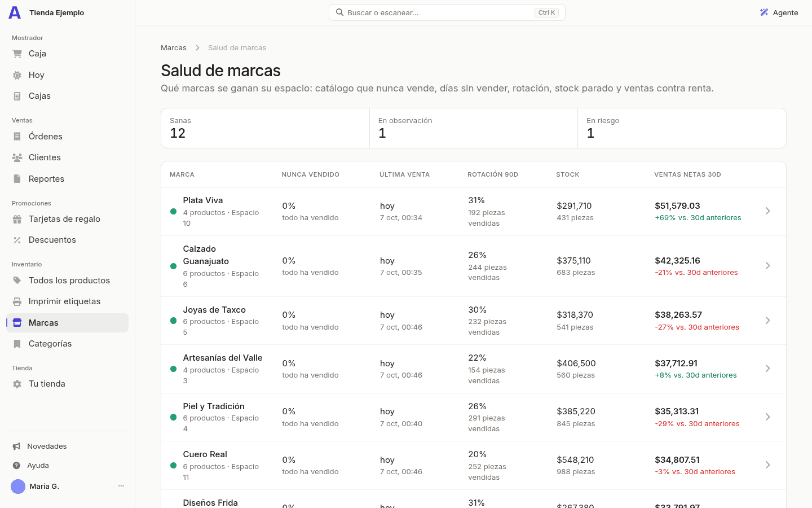Open Categorías from the sidebar
812x508 pixels.
(67, 344)
